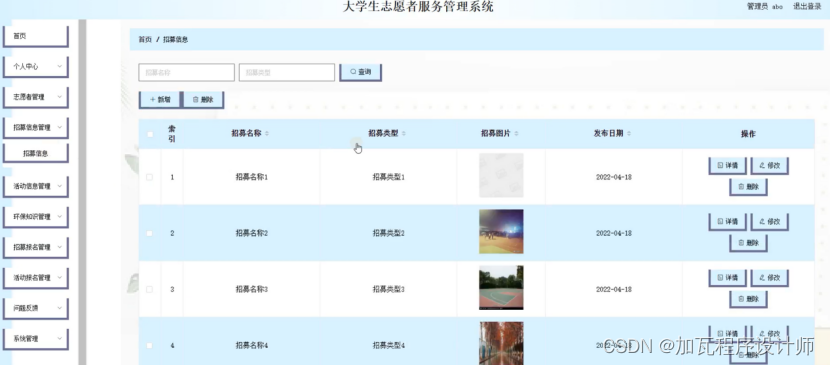Click the 首页 breadcrumb link
The image size is (830, 365).
(x=145, y=40)
